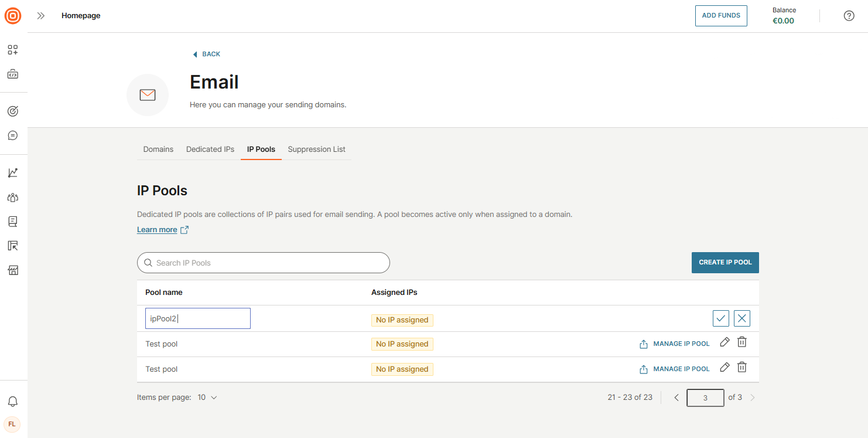Delete the last Test pool via trash icon
The height and width of the screenshot is (438, 868).
742,368
